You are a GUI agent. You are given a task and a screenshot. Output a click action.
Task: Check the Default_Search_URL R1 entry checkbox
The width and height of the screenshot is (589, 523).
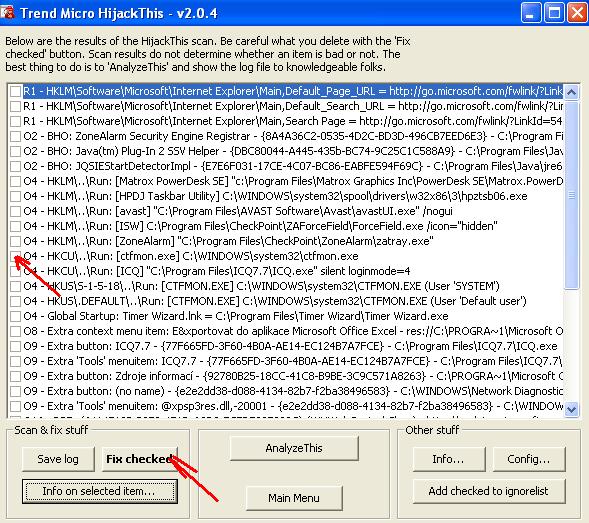click(x=15, y=106)
